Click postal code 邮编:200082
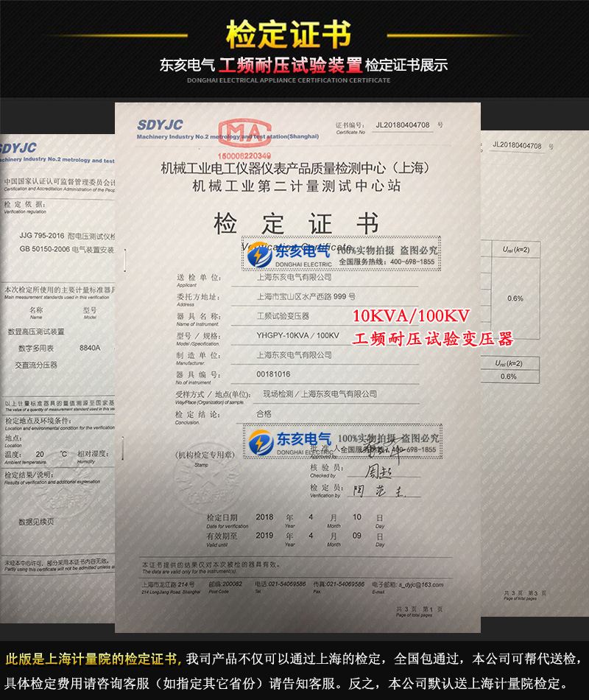This screenshot has height=700, width=589. [x=225, y=584]
